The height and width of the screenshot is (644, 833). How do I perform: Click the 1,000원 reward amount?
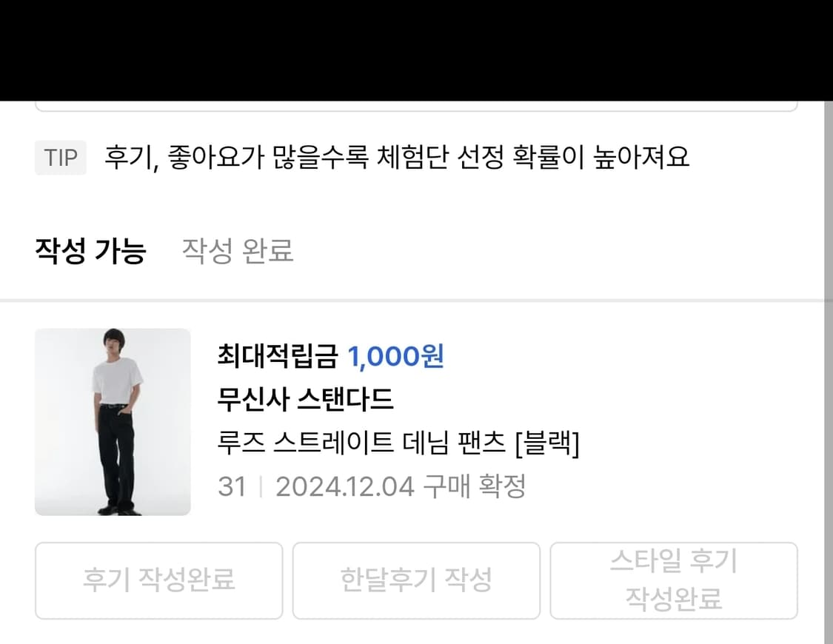tap(395, 356)
